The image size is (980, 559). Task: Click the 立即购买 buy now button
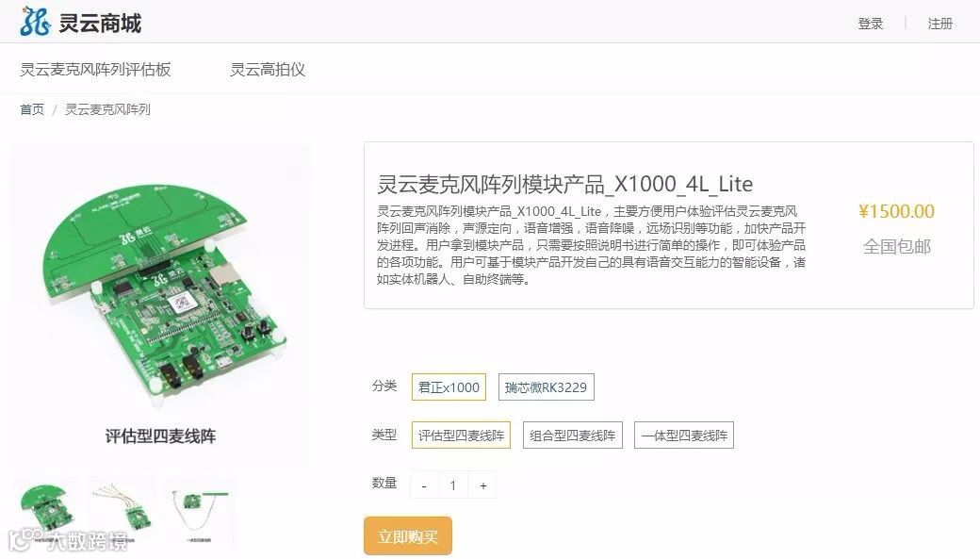(x=407, y=536)
